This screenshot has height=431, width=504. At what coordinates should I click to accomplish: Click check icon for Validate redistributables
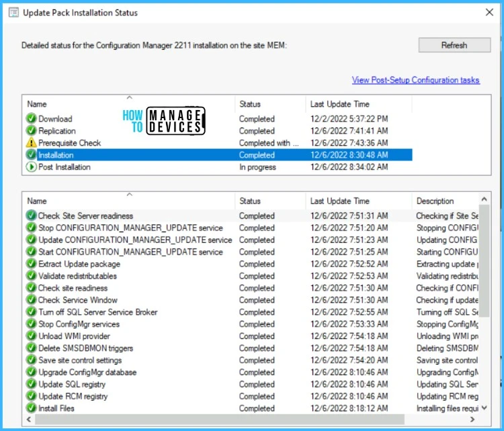coord(31,276)
